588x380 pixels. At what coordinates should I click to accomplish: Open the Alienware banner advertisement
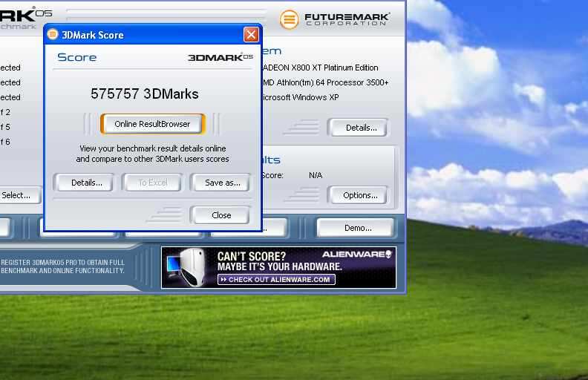point(278,268)
